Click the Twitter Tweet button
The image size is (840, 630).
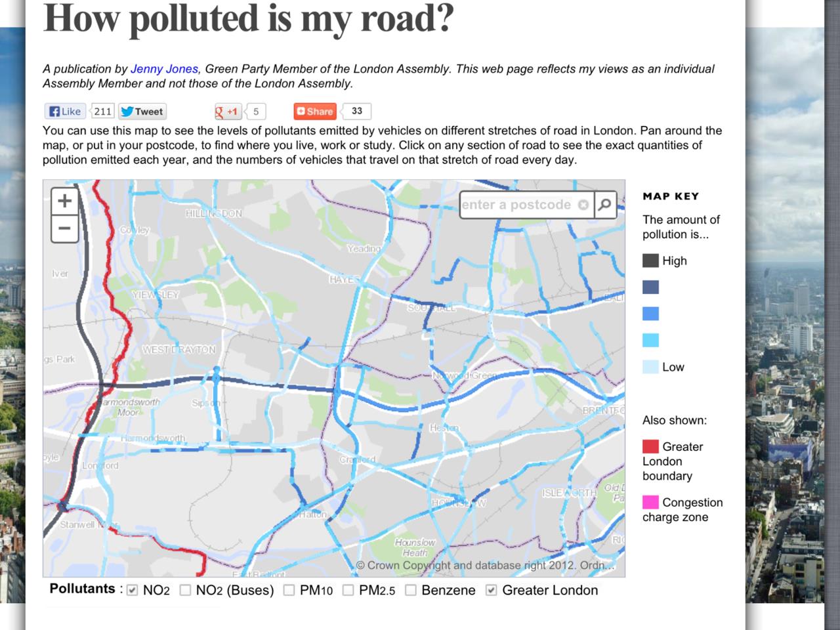point(142,112)
